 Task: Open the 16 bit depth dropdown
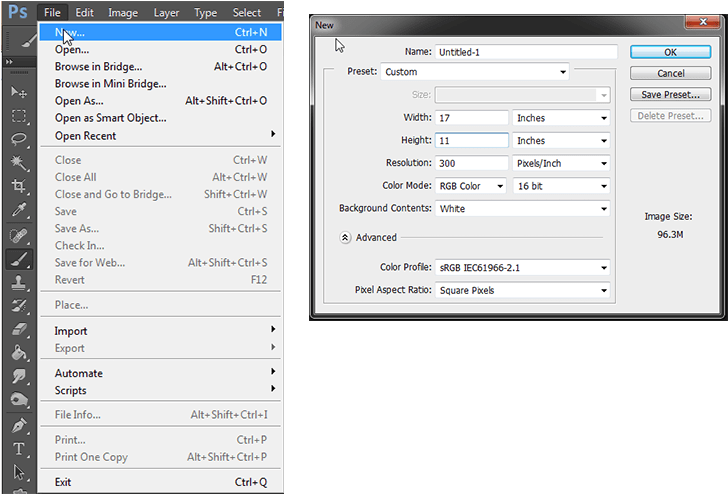point(561,186)
